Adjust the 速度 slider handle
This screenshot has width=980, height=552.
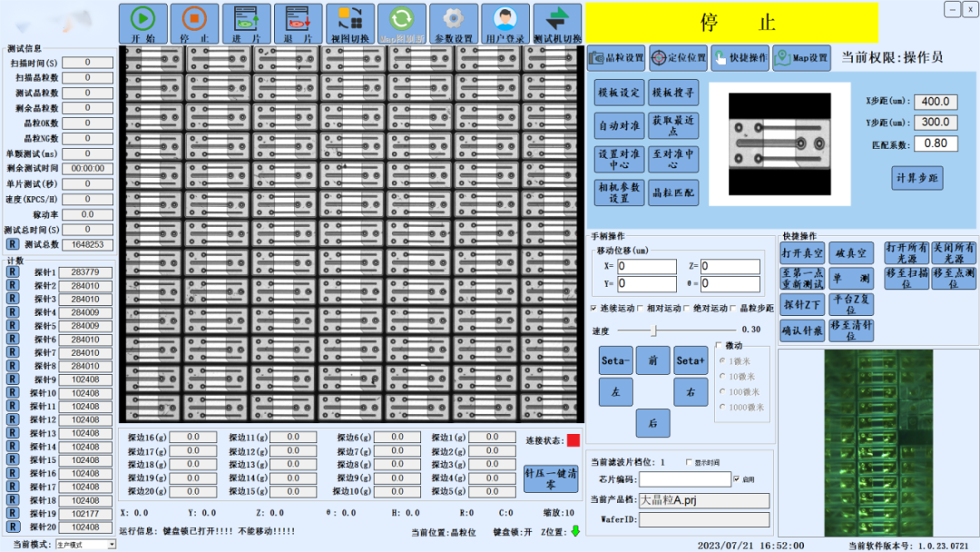click(653, 330)
